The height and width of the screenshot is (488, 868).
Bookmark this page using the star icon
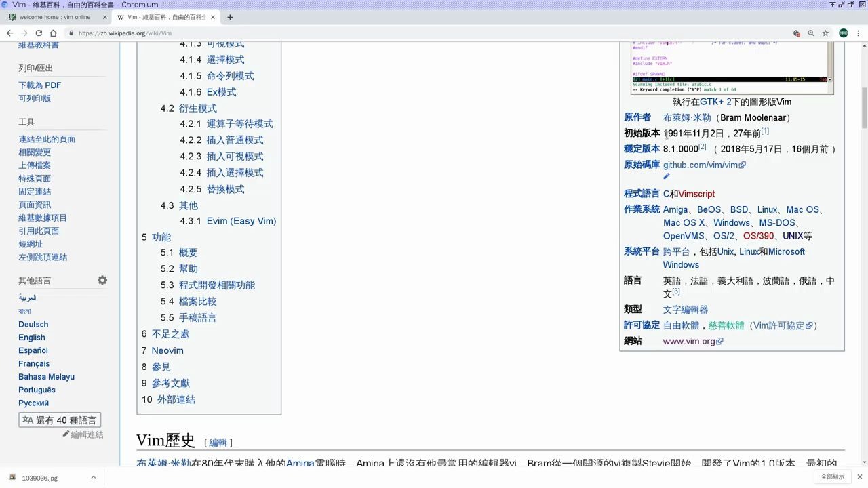[825, 33]
